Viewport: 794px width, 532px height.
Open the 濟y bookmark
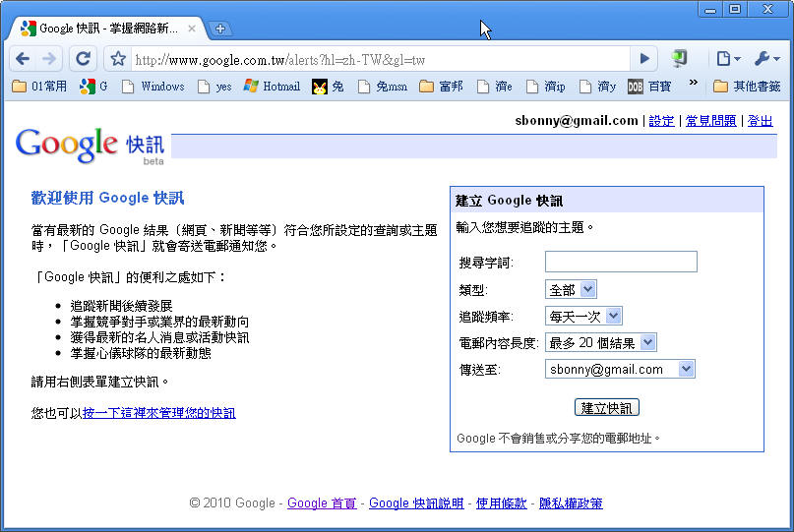(x=597, y=87)
